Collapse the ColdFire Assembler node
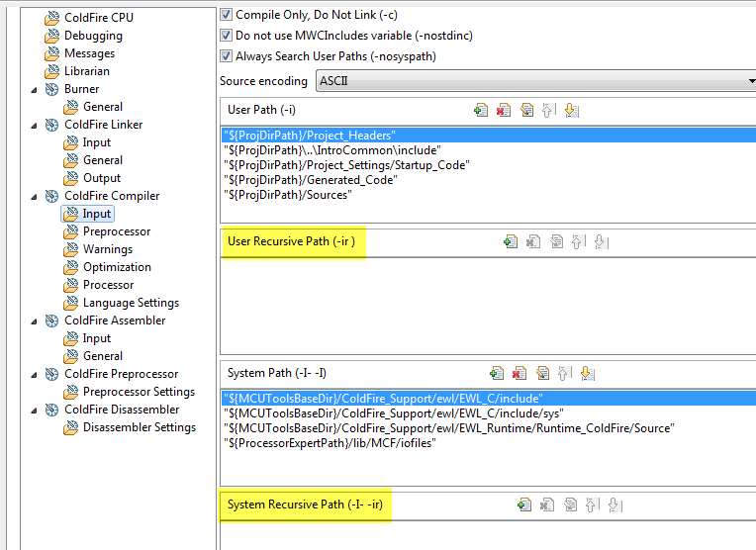The height and width of the screenshot is (550, 756). click(x=34, y=321)
